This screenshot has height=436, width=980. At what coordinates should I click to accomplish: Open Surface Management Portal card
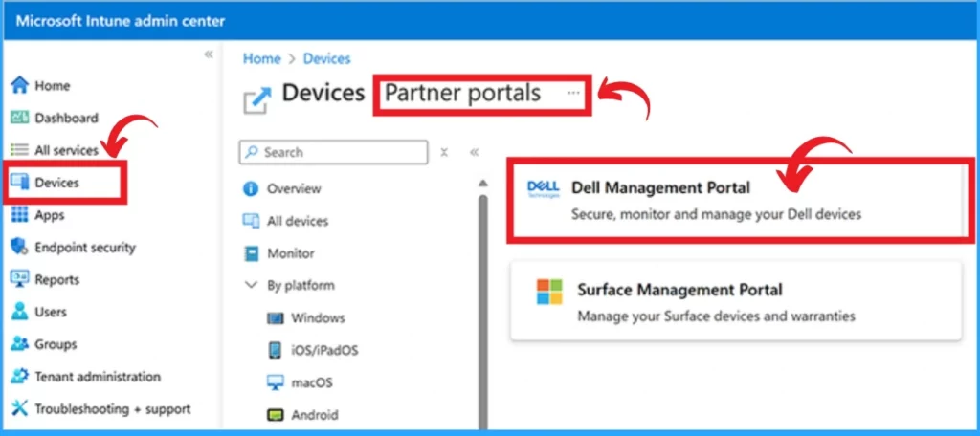point(736,301)
